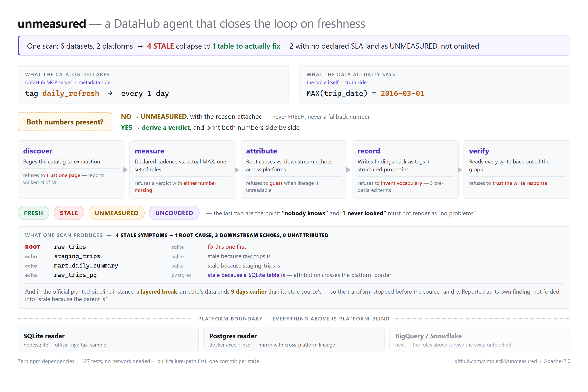Viewport: 588px width, 392px height.
Task: Click the 'stale because a SQLite table is' link
Action: coord(246,275)
